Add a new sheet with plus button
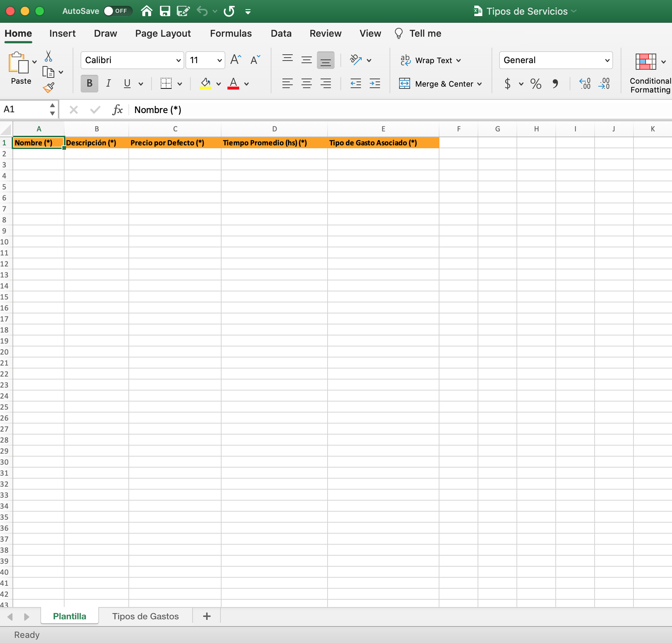 pyautogui.click(x=207, y=616)
